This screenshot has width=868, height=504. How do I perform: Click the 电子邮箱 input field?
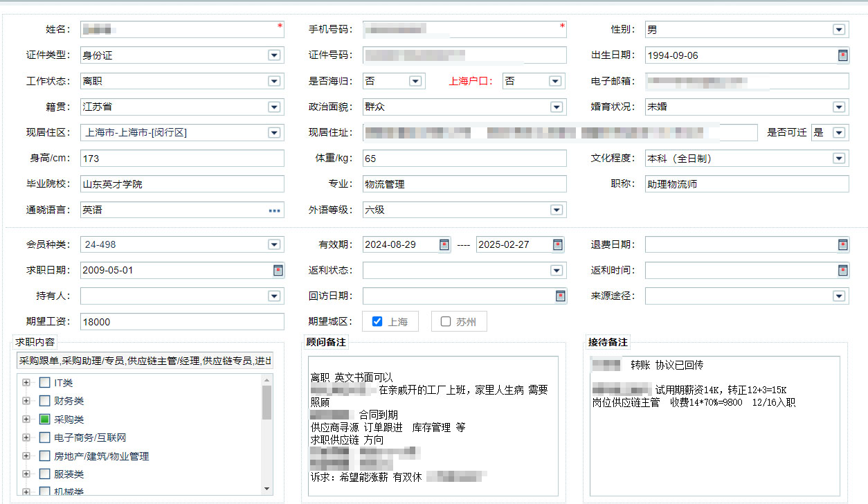(x=747, y=81)
